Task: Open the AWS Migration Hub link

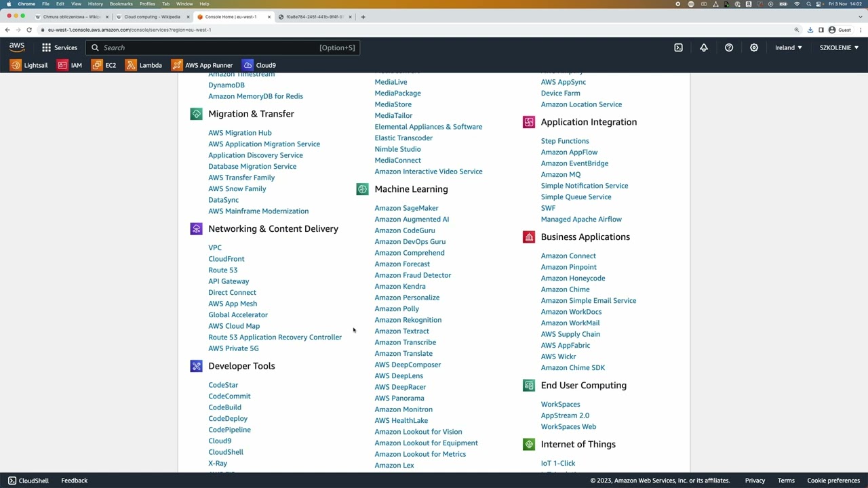Action: 240,133
